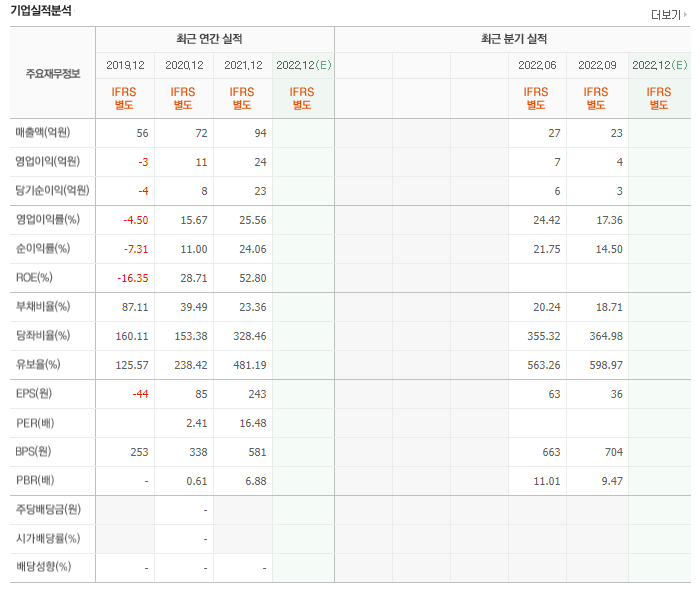Viewport: 700px width, 593px height.
Task: Click the debt ratio value 87.11
Action: tap(135, 307)
